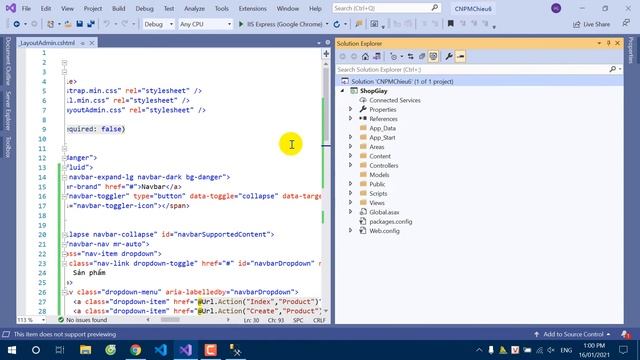640x360 pixels.
Task: Open Visual Studio Code from taskbar
Action: click(x=160, y=350)
